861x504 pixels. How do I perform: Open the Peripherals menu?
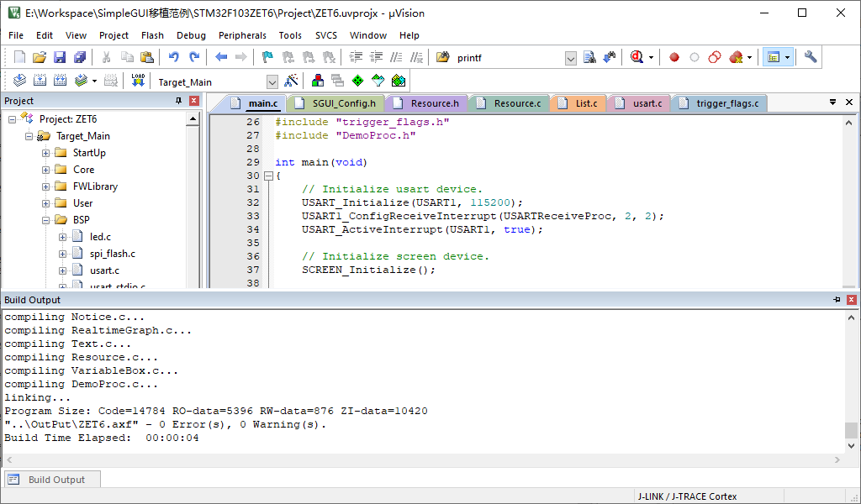coord(242,35)
